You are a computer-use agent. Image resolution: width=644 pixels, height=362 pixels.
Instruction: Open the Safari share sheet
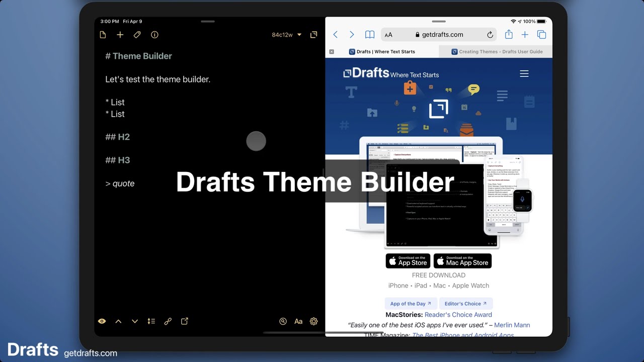point(509,34)
